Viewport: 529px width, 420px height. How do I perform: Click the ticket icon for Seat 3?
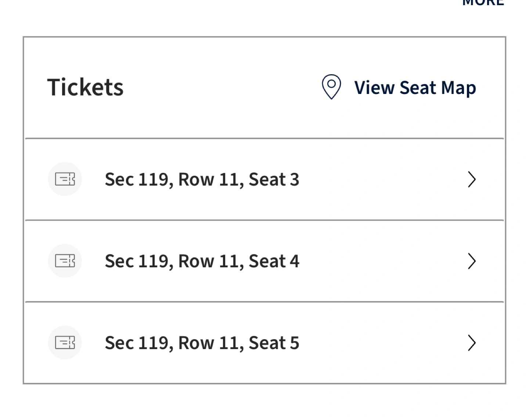[65, 179]
